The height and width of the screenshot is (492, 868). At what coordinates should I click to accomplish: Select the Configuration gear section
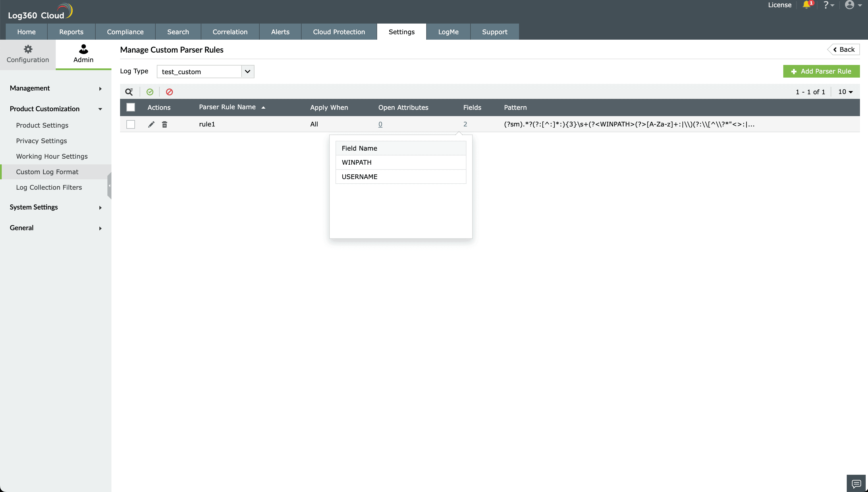[28, 54]
